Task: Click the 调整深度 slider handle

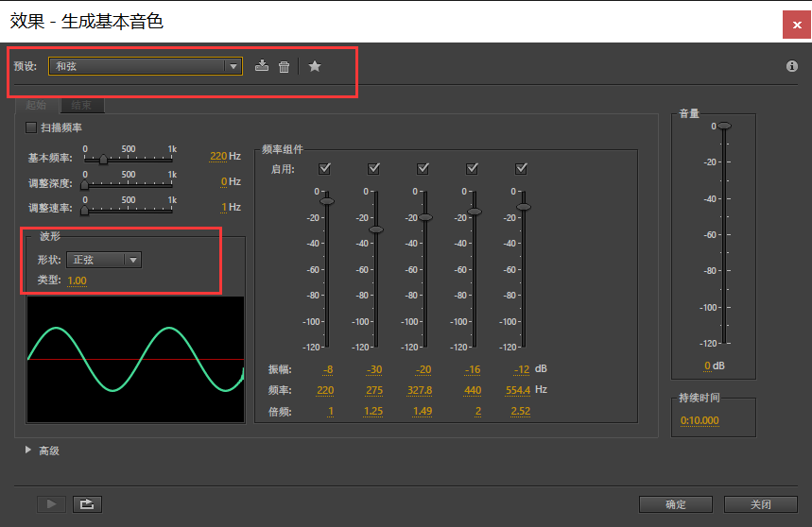Action: click(x=84, y=184)
